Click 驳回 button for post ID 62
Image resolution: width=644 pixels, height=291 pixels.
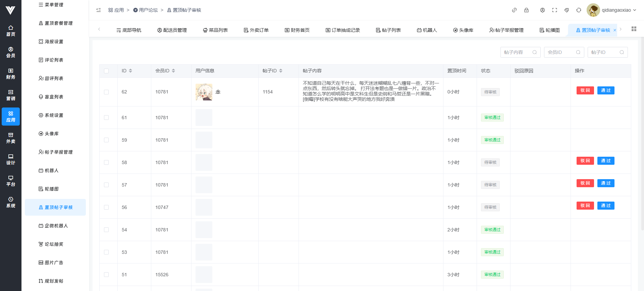[585, 90]
